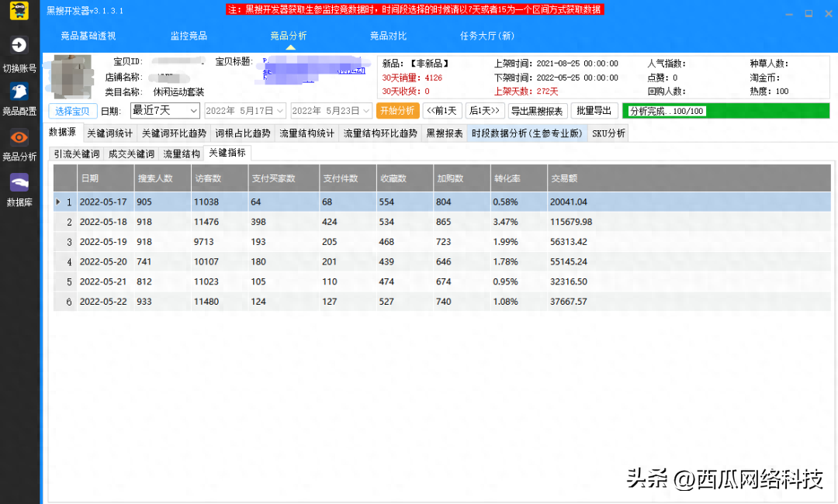Switch to the 竞品对比 top tab
This screenshot has height=504, width=838.
point(388,36)
